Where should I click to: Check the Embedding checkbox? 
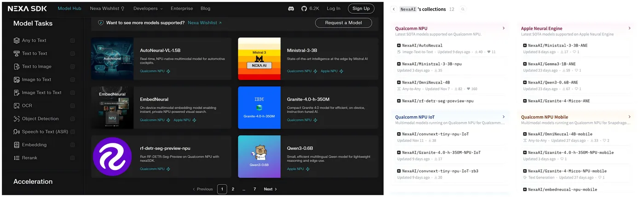[73, 145]
